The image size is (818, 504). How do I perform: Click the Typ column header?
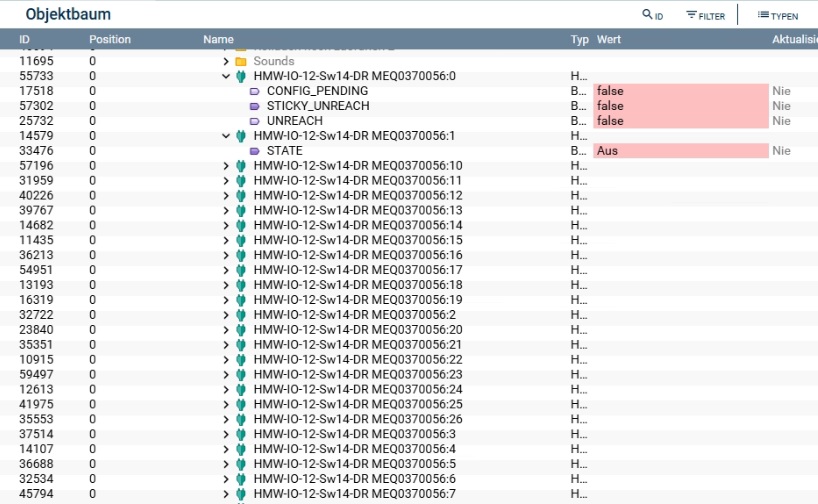[579, 39]
